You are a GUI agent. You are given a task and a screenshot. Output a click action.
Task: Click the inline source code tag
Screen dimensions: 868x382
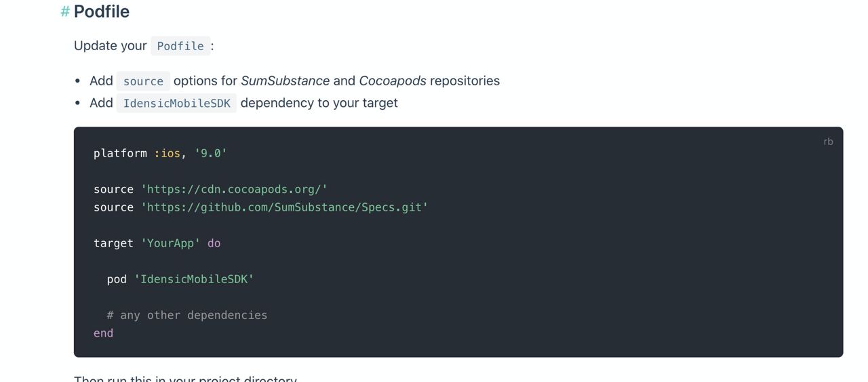tap(143, 81)
